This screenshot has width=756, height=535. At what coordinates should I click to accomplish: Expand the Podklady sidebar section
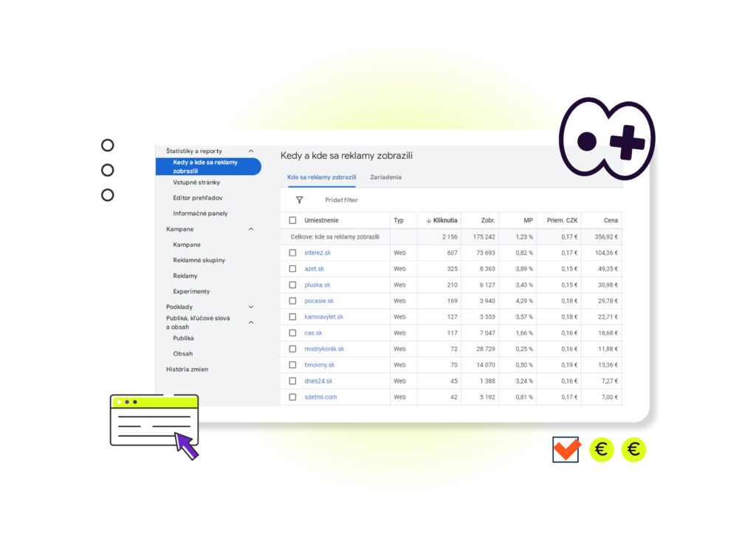251,307
